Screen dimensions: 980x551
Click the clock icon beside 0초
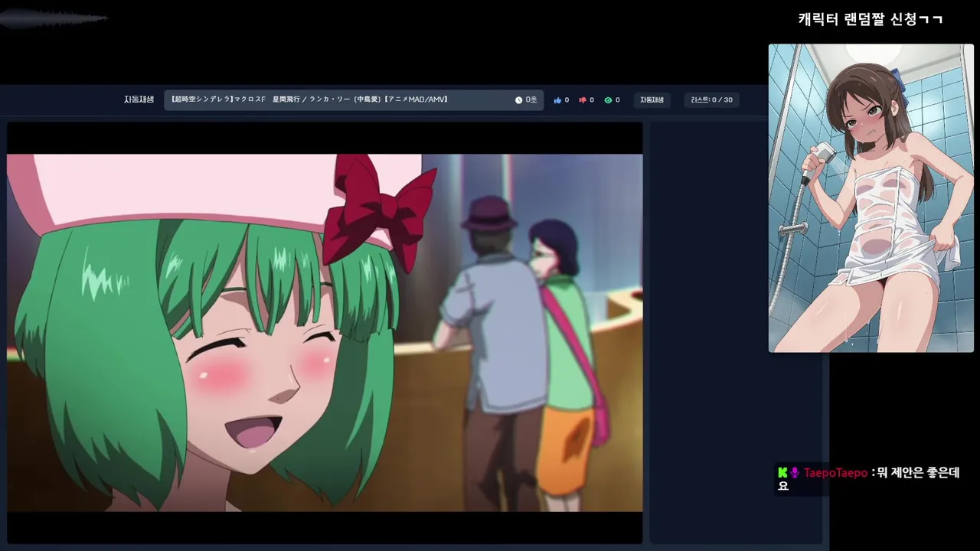(x=518, y=100)
